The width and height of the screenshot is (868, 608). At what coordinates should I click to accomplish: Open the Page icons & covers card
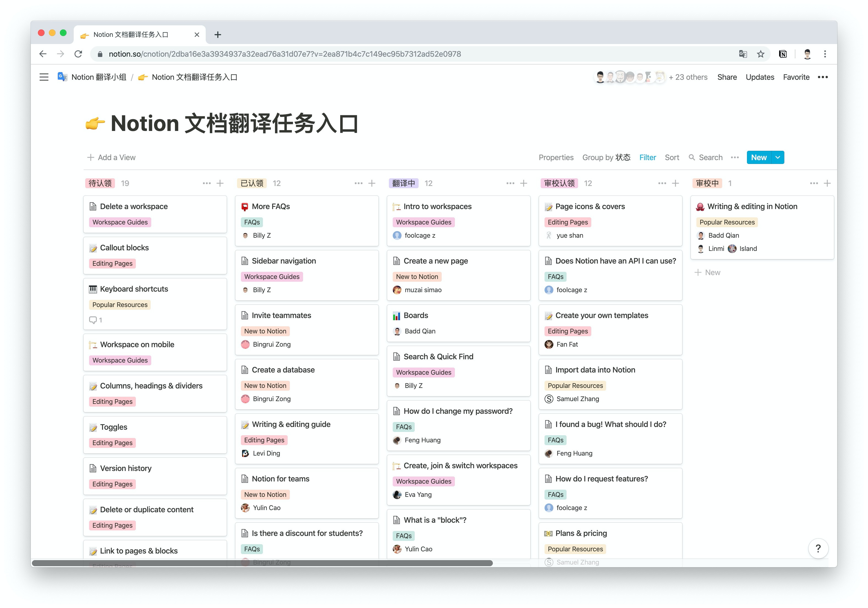[610, 220]
